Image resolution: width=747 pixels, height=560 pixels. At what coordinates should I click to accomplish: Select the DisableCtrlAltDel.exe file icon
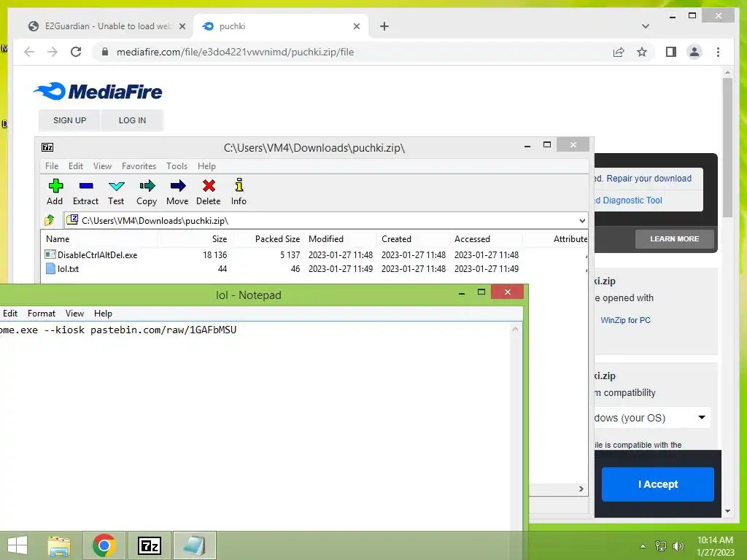(50, 254)
